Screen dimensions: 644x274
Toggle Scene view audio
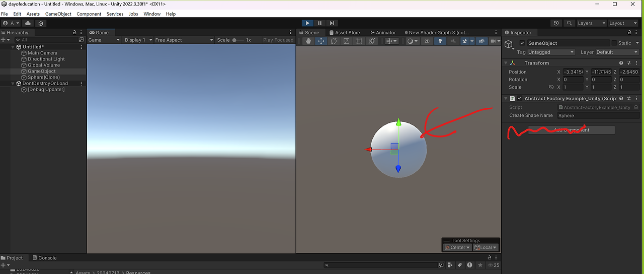point(453,41)
